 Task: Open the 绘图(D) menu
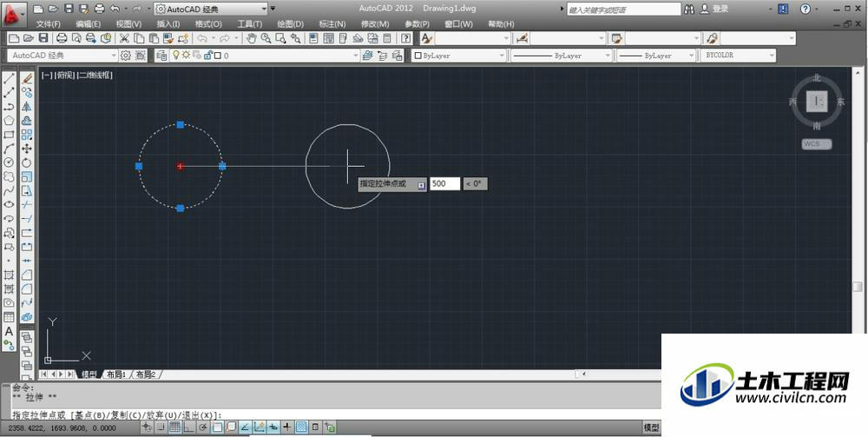[290, 24]
